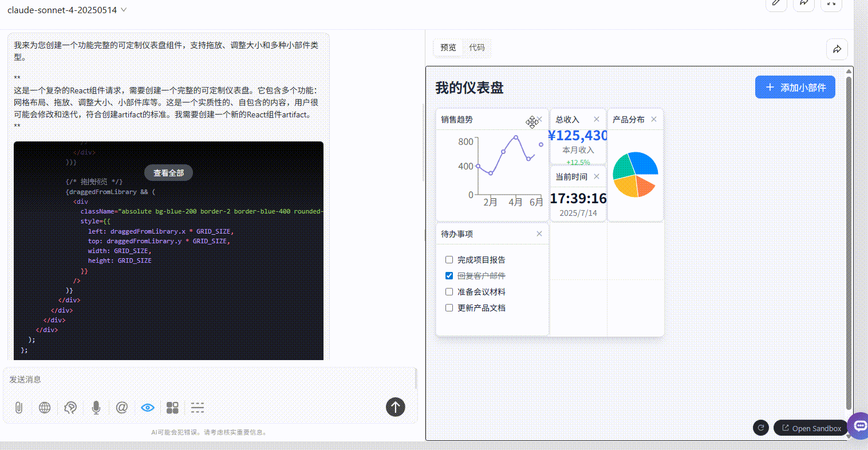868x450 pixels.
Task: Click the paperclip attach file icon
Action: pos(19,408)
